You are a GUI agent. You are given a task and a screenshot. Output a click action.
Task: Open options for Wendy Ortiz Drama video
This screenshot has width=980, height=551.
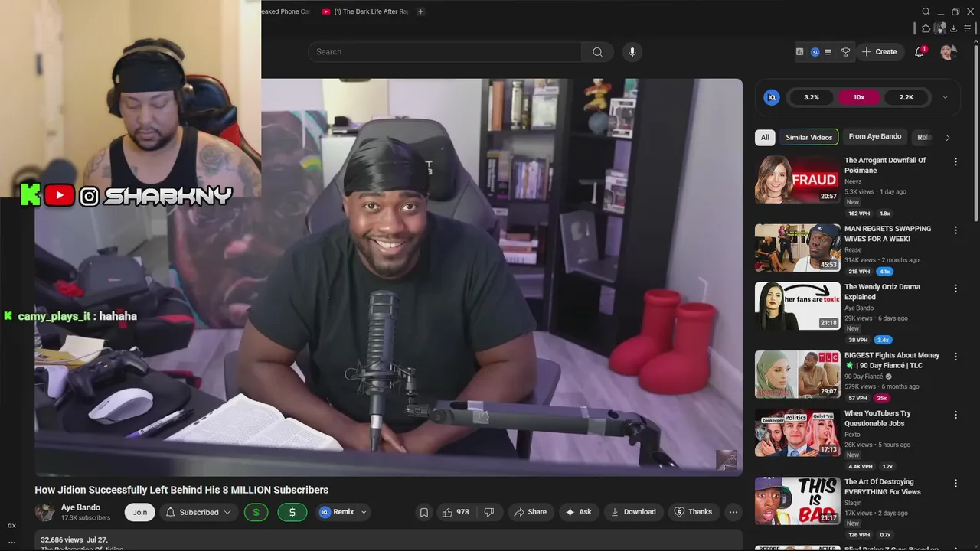(955, 288)
